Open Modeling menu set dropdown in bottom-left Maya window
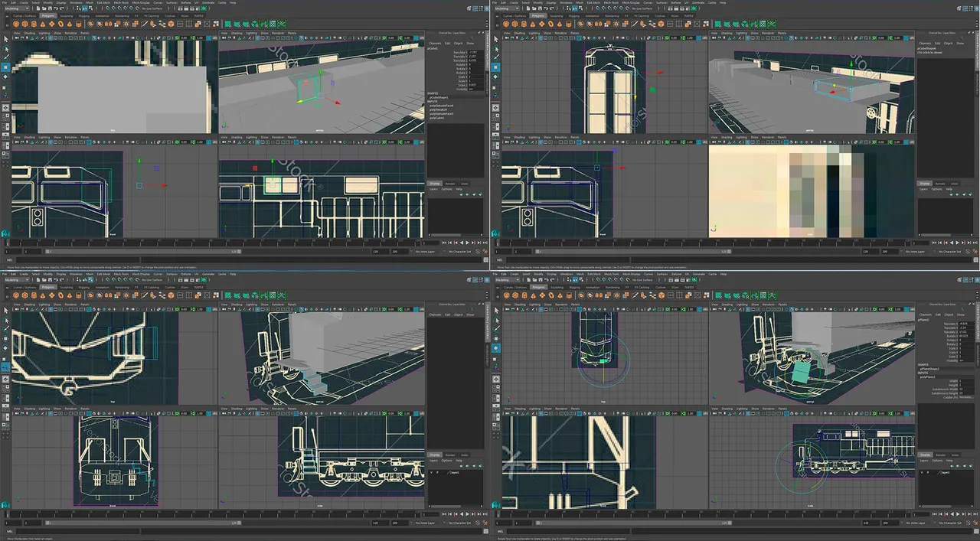 click(x=17, y=279)
